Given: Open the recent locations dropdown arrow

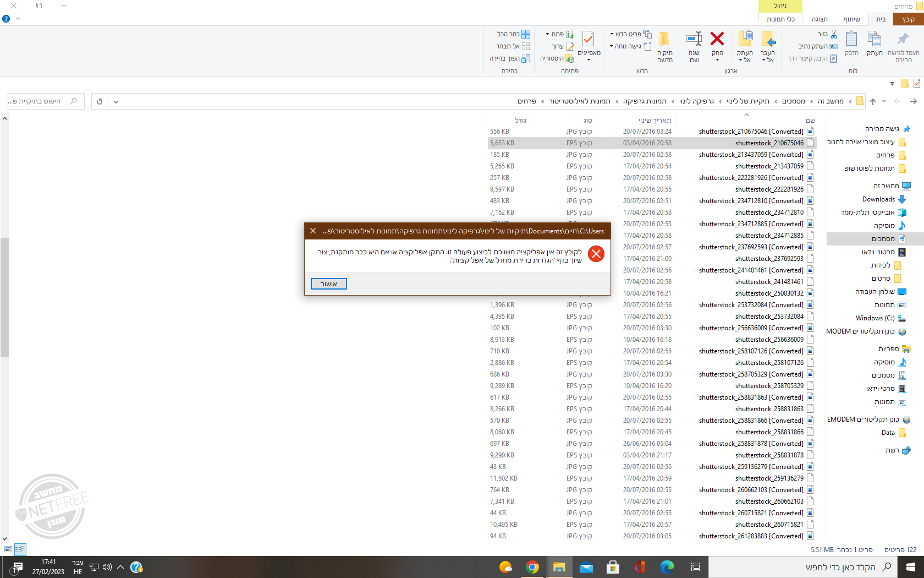Looking at the screenshot, I should [884, 101].
